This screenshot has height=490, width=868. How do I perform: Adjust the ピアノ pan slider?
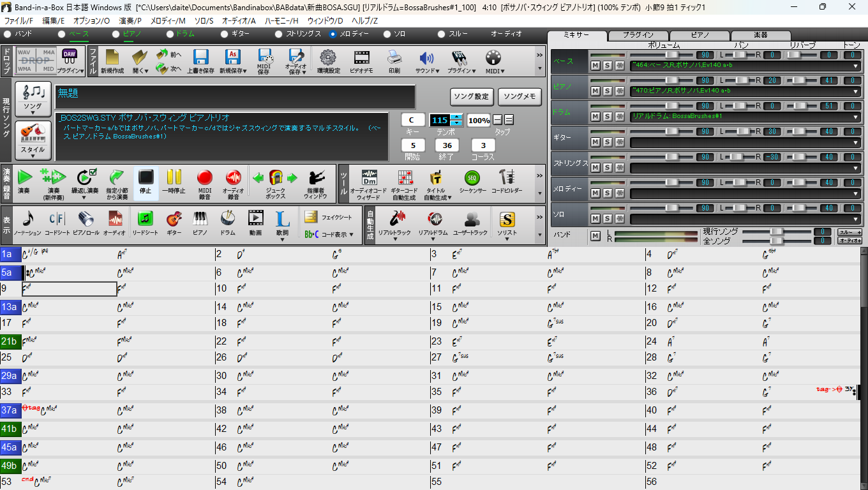coord(741,80)
